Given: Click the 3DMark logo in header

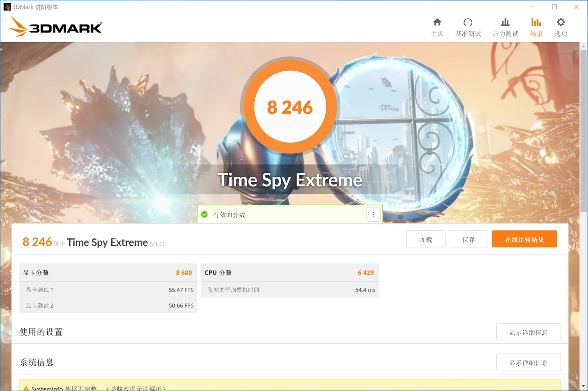Looking at the screenshot, I should (55, 27).
